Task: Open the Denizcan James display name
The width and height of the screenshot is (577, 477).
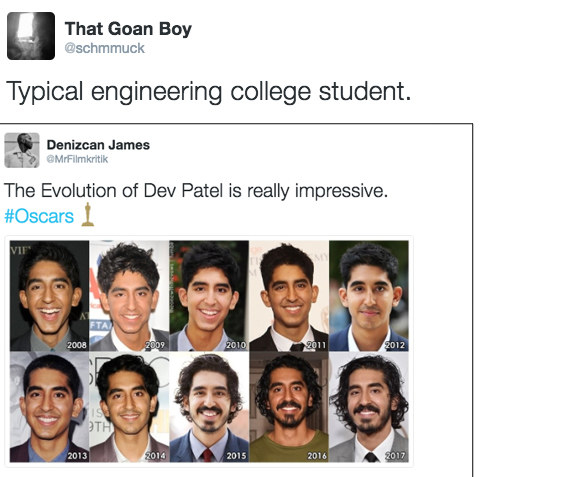Action: pos(98,145)
